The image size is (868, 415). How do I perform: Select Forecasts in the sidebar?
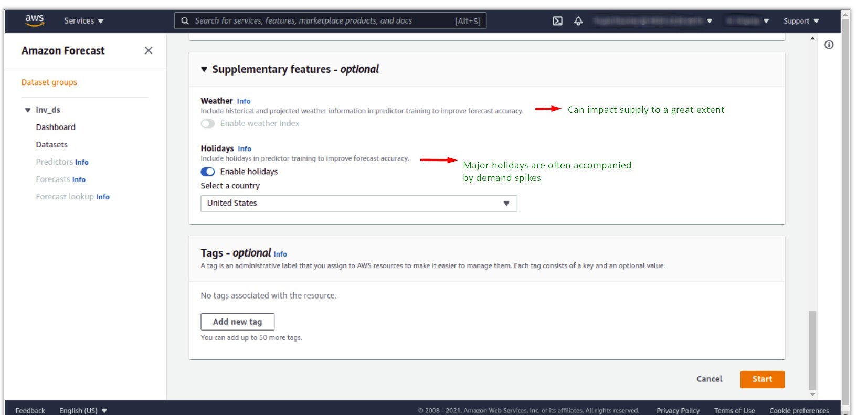point(53,179)
